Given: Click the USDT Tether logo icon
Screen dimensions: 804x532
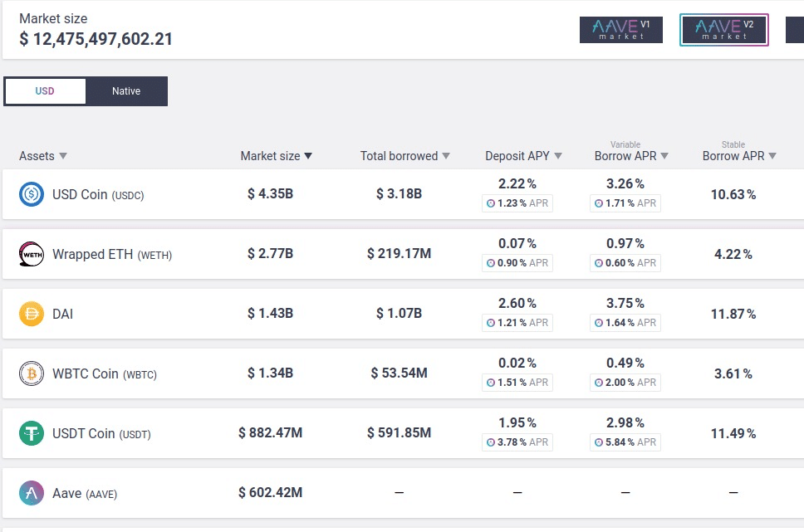Looking at the screenshot, I should click(32, 433).
